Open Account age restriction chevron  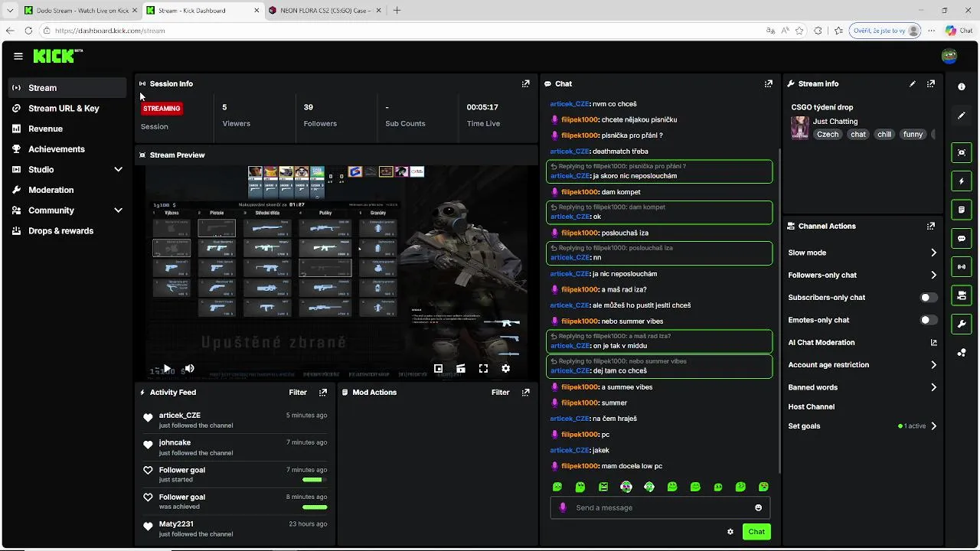(933, 365)
